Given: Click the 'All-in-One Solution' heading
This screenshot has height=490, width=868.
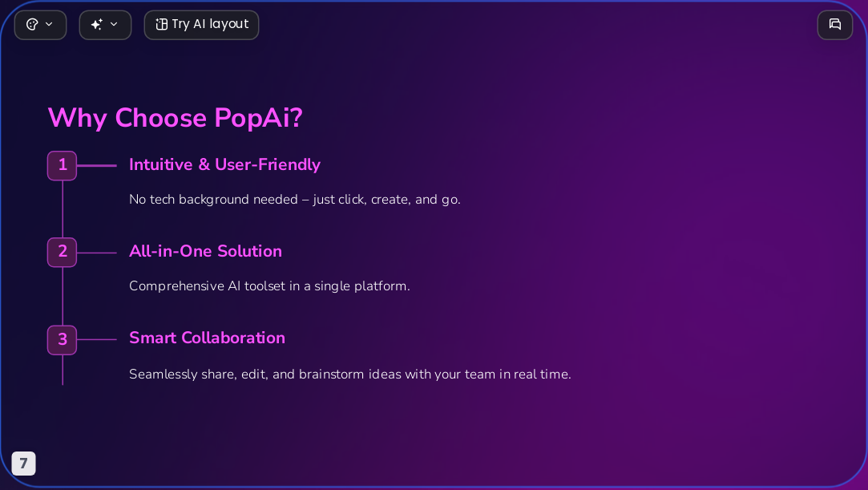Looking at the screenshot, I should [x=205, y=251].
